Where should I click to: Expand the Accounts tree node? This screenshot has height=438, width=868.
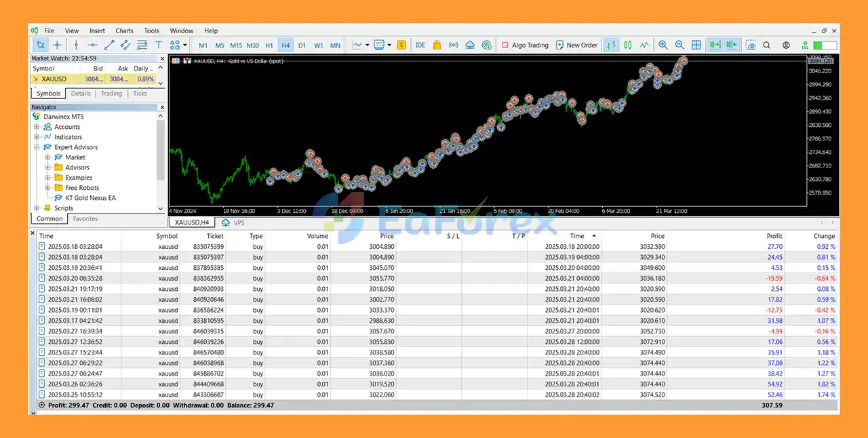pos(37,127)
